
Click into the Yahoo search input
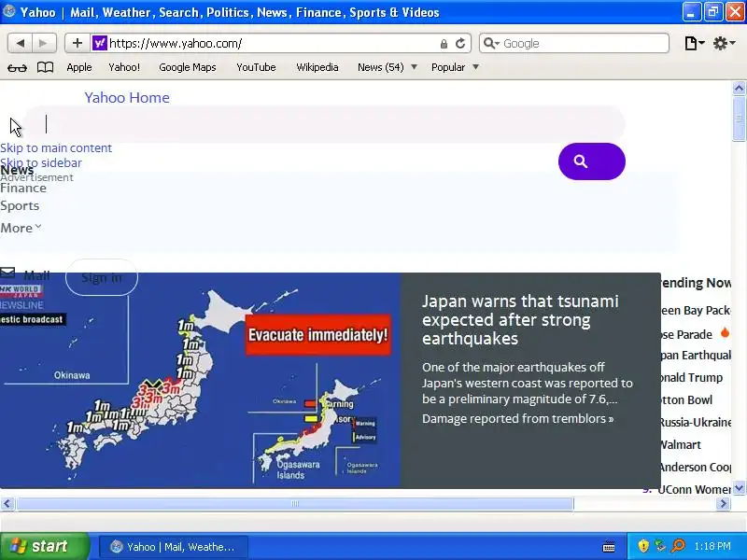(x=324, y=124)
